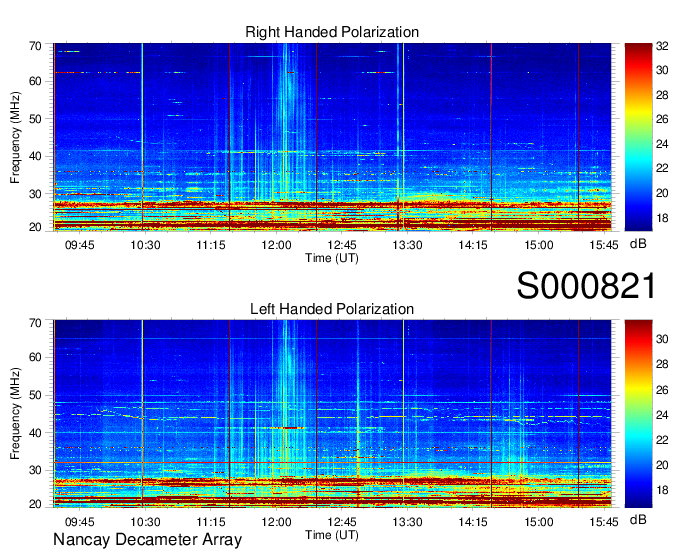
Task: Click 10:30 tick on Right Handed time axis
Action: [145, 245]
